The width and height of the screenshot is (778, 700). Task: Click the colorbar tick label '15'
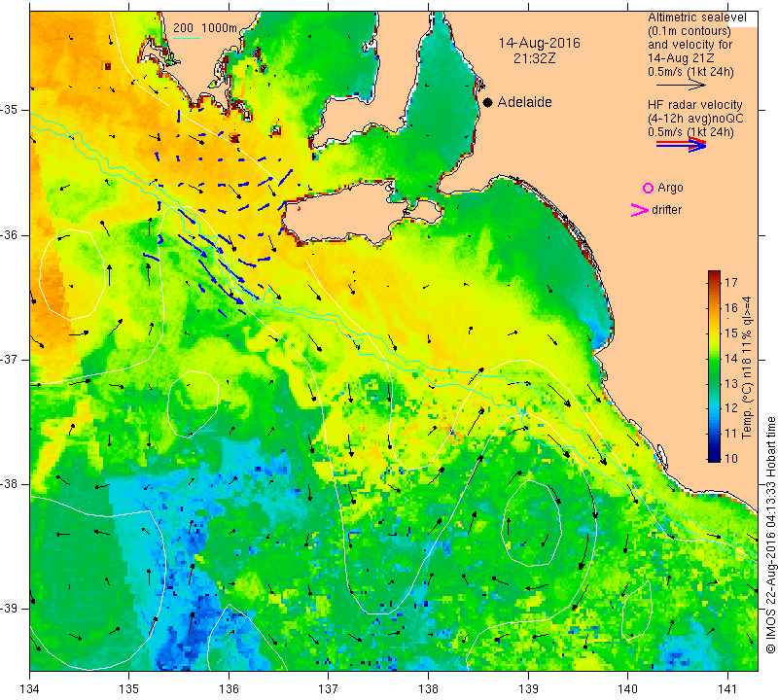(731, 332)
